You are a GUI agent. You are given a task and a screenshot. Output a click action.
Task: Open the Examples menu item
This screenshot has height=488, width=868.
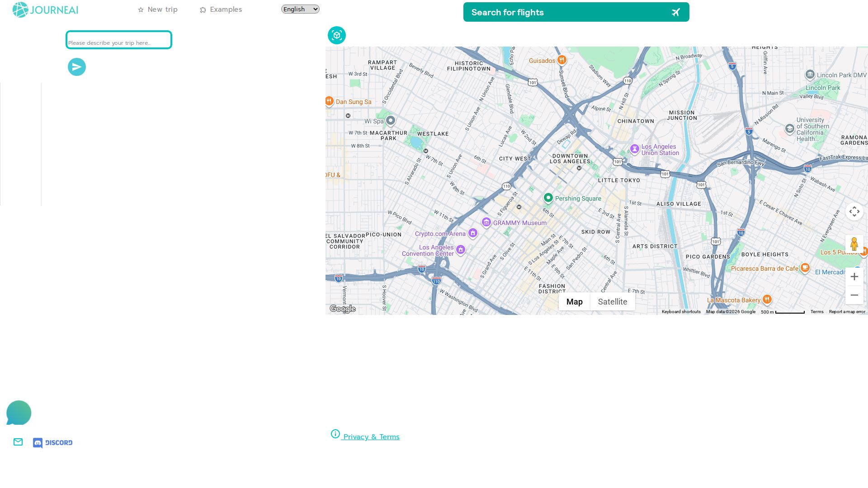[x=221, y=9]
